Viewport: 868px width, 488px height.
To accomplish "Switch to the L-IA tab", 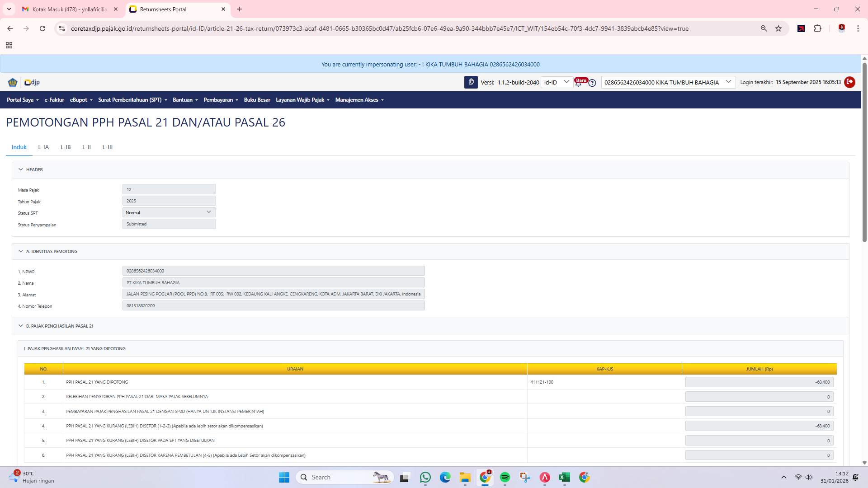I will click(43, 147).
